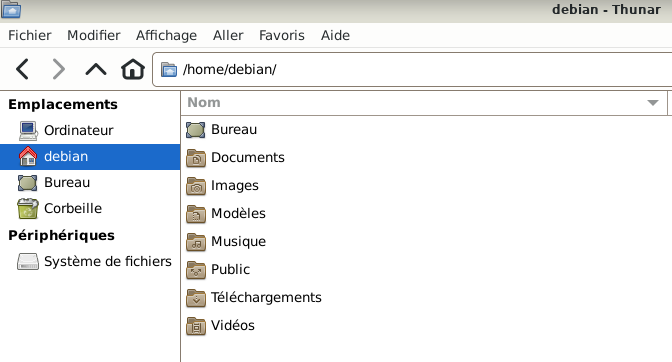
Task: Open the Affichage menu
Action: [166, 35]
